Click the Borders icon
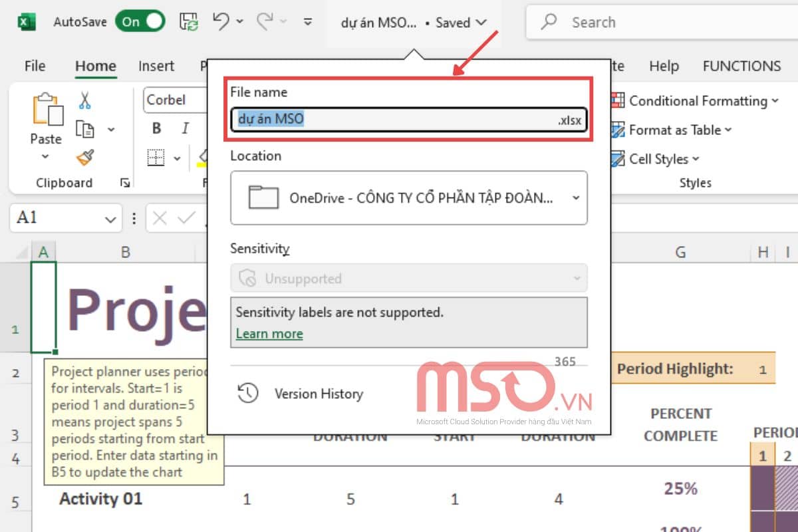This screenshot has width=798, height=532. click(x=156, y=158)
